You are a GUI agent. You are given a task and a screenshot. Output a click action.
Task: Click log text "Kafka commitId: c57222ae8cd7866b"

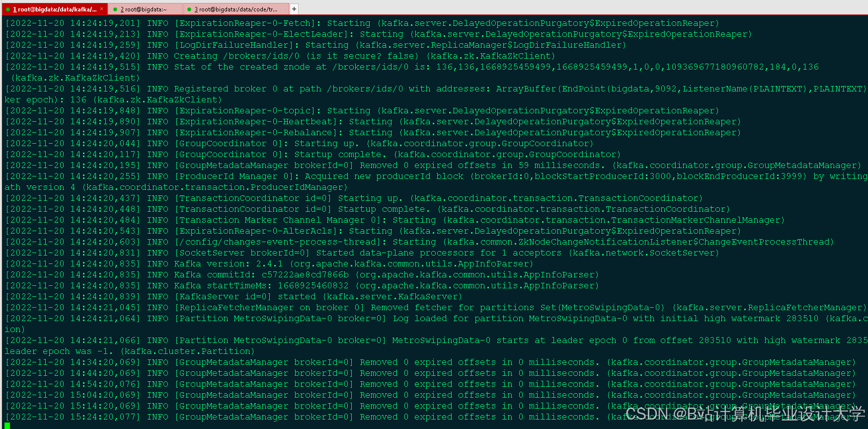point(261,275)
